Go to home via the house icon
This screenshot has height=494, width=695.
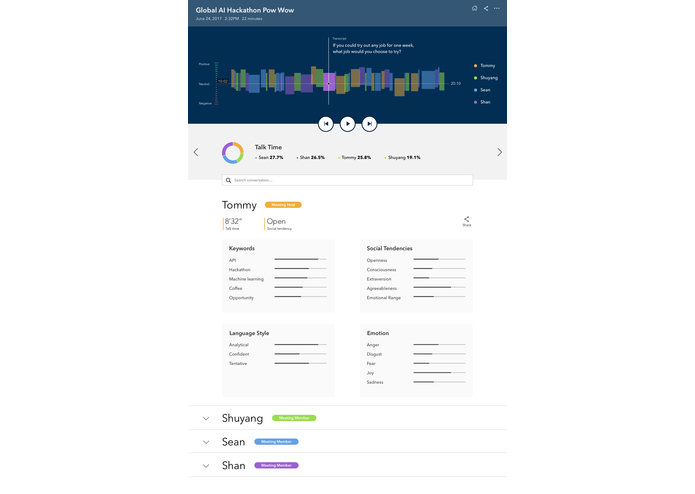(x=474, y=8)
